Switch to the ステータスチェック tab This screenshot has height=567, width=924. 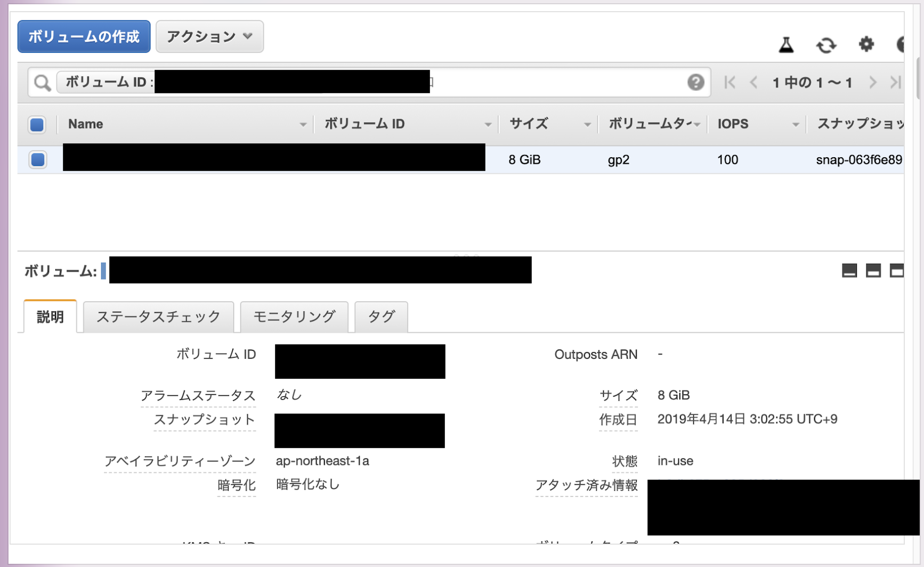click(x=158, y=317)
